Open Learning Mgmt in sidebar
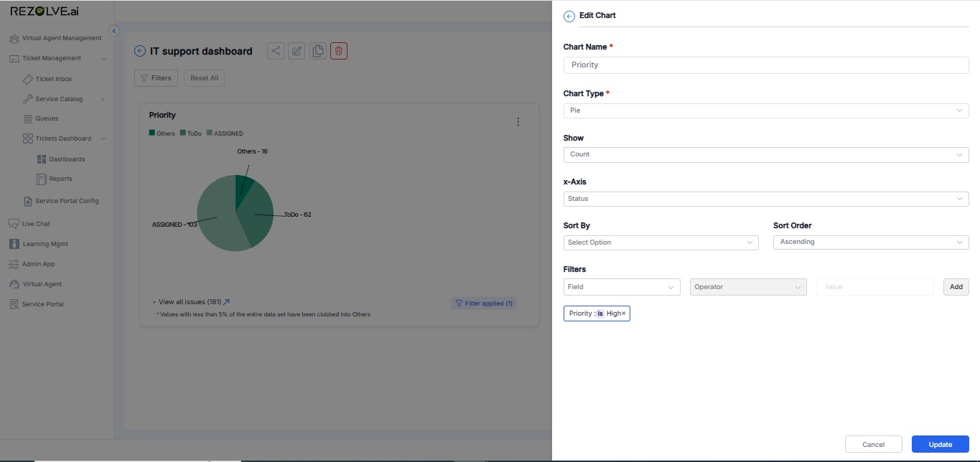Viewport: 980px width, 462px height. [45, 244]
